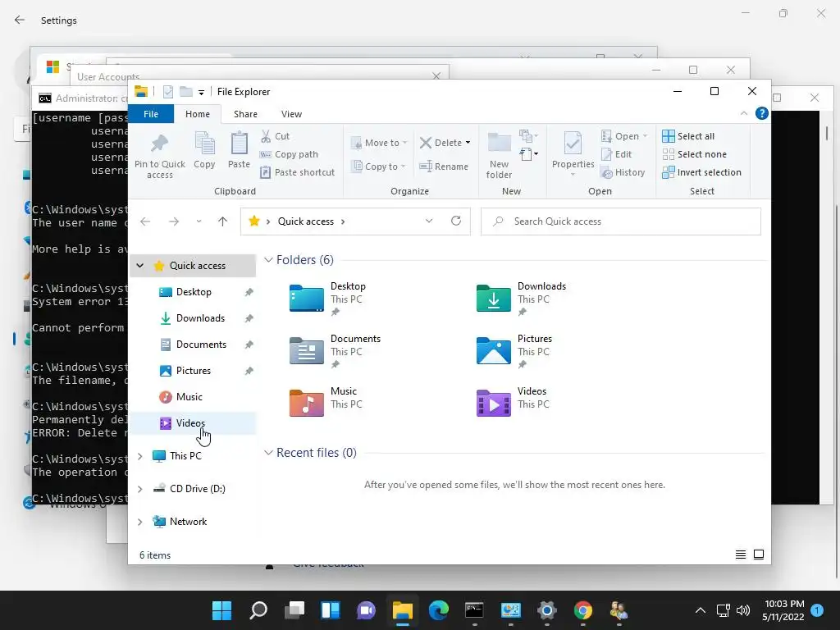Select Documents in the navigation pane
The width and height of the screenshot is (840, 630).
193,344
